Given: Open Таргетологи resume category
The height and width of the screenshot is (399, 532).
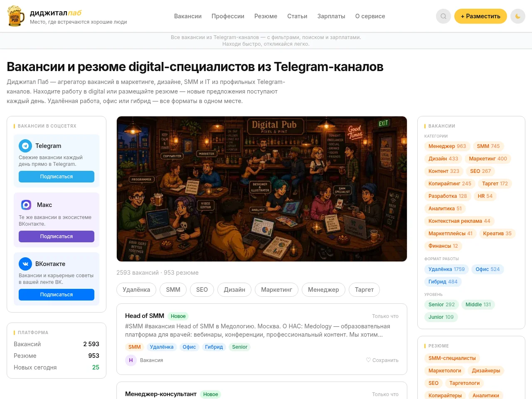Looking at the screenshot, I should [464, 383].
